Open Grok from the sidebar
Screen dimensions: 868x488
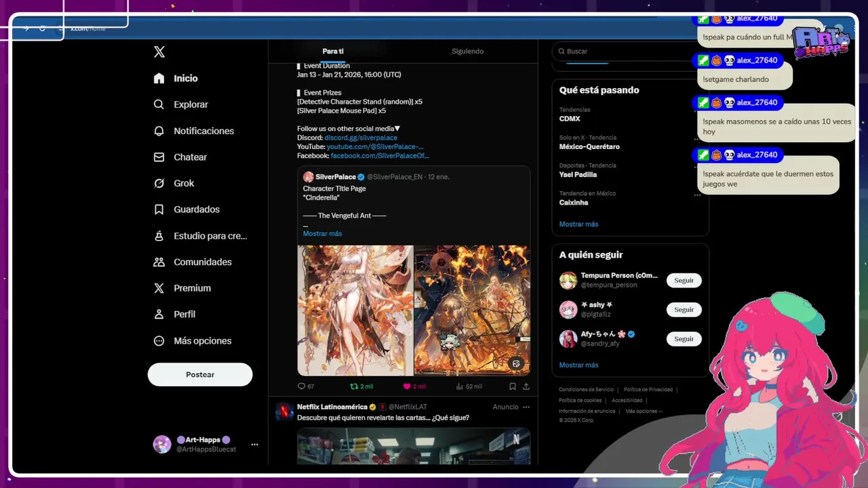[174, 183]
